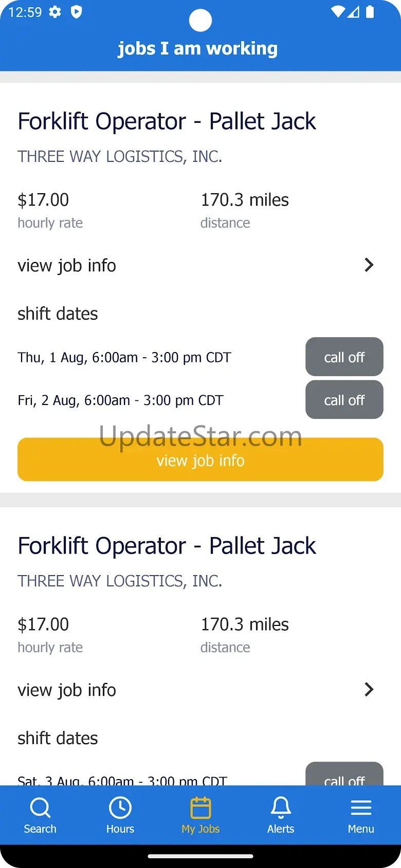Call off the Fri, 2 Aug shift
Image resolution: width=401 pixels, height=868 pixels.
(344, 400)
